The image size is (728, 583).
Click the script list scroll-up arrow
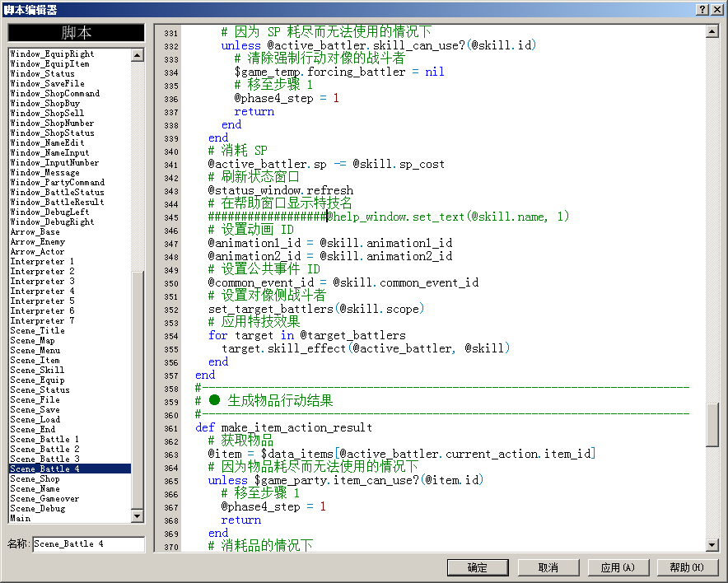pos(138,55)
